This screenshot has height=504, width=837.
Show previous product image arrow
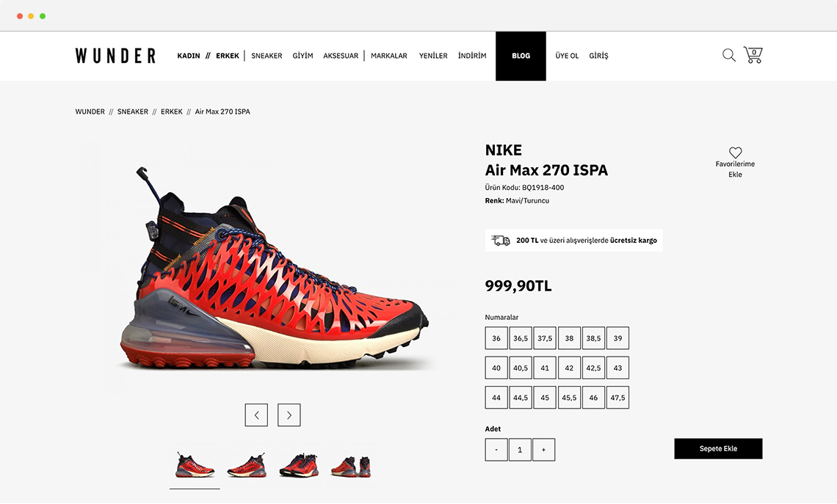(256, 415)
